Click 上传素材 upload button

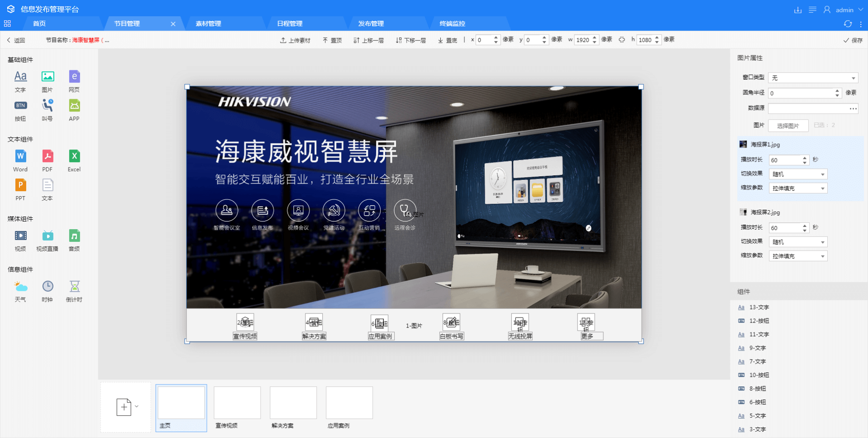(295, 40)
